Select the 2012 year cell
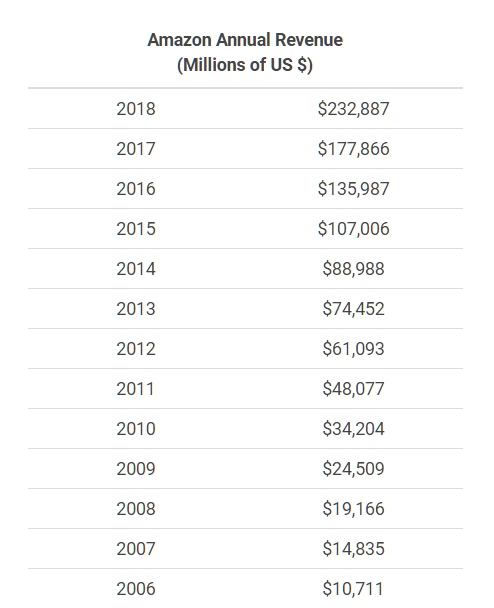This screenshot has width=494, height=608. pos(136,349)
